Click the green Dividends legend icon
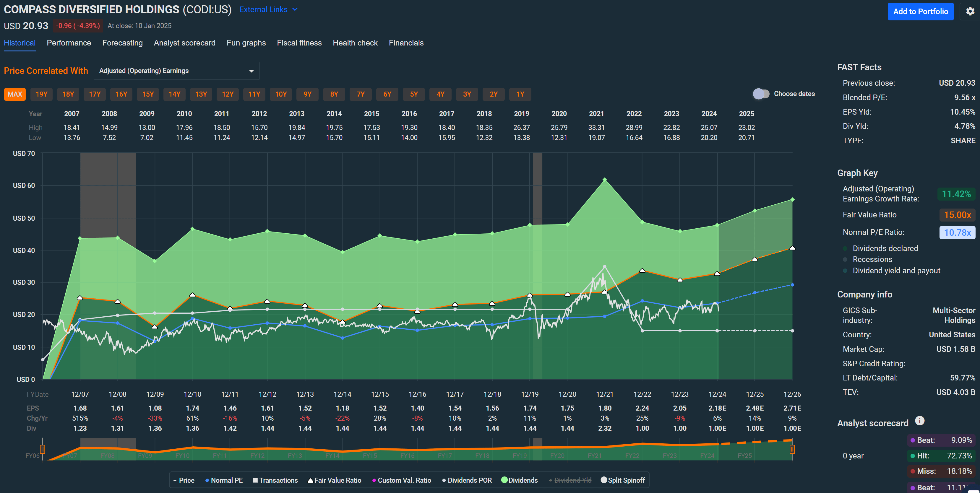 [504, 480]
